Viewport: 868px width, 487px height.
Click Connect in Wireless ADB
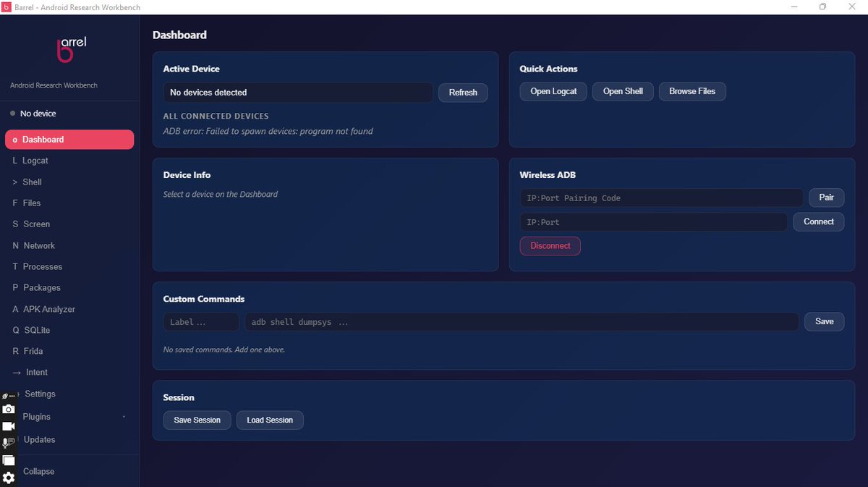(x=819, y=222)
